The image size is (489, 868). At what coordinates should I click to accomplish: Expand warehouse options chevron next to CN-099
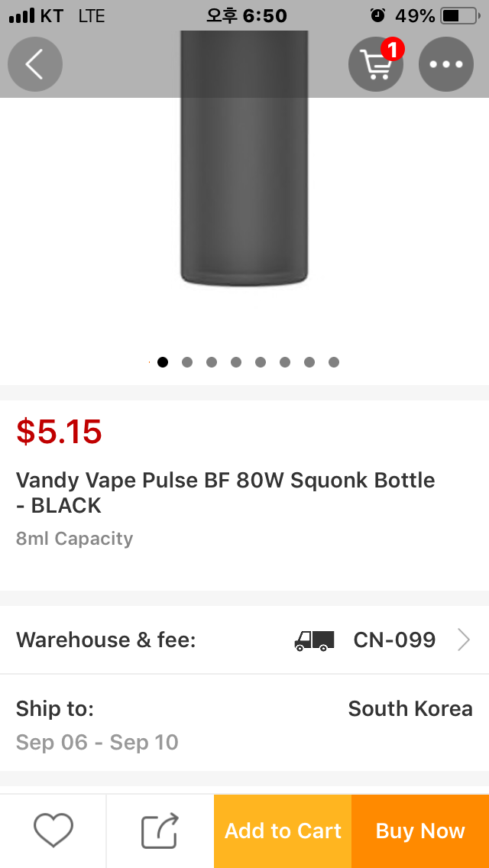[x=463, y=640]
